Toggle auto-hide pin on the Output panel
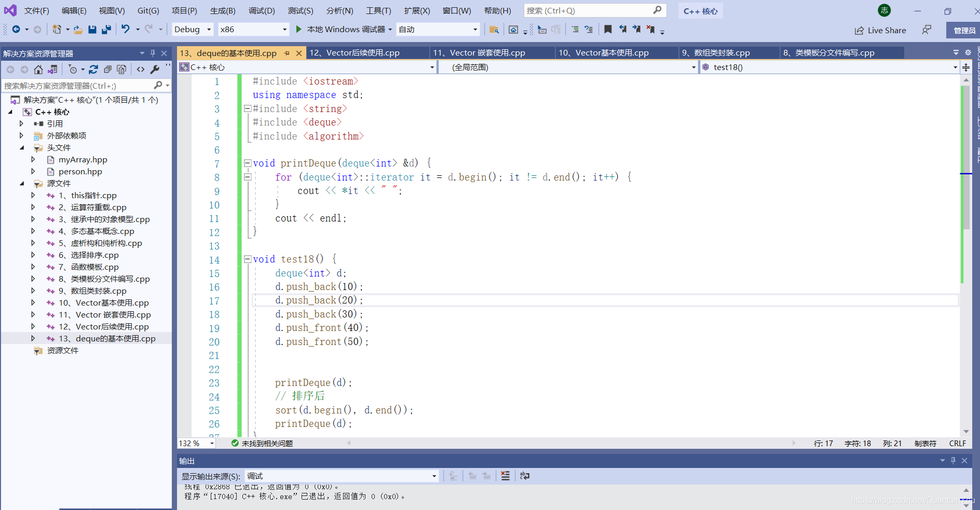980x510 pixels. click(953, 461)
